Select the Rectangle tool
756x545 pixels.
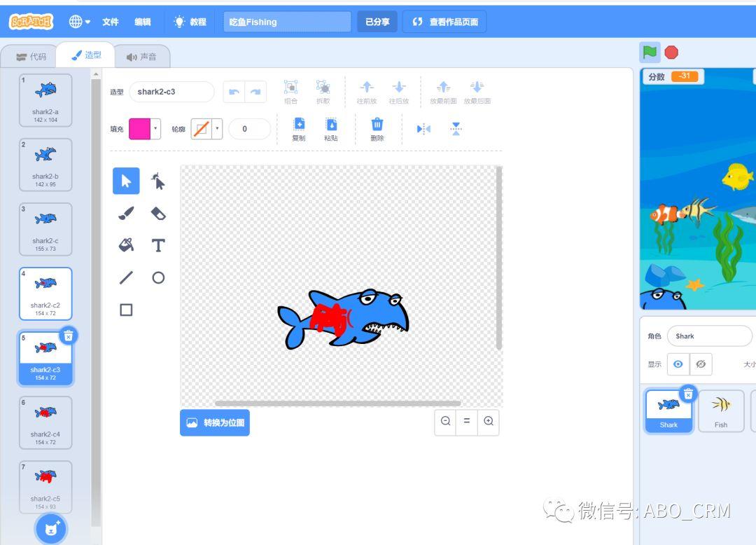[126, 310]
